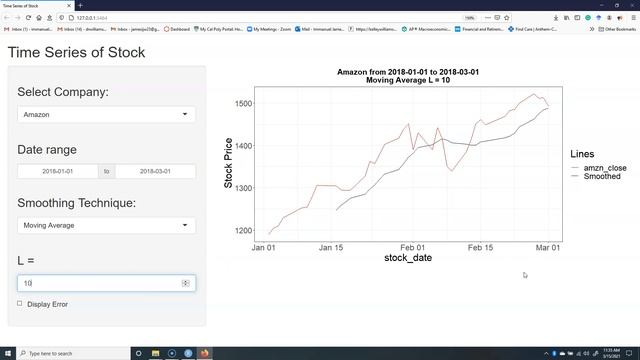Image resolution: width=640 pixels, height=360 pixels.
Task: Go back to previous page
Action: pos(7,18)
